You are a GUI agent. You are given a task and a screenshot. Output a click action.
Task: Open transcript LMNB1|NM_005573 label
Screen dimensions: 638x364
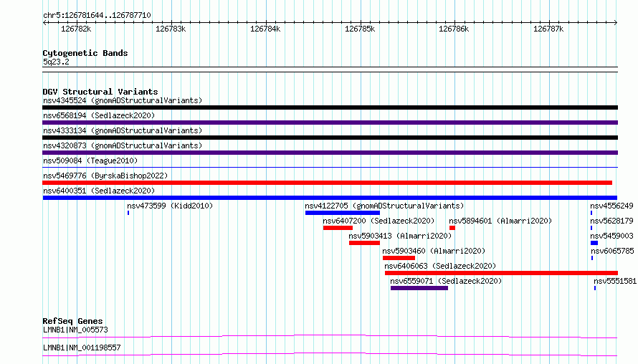coord(75,330)
